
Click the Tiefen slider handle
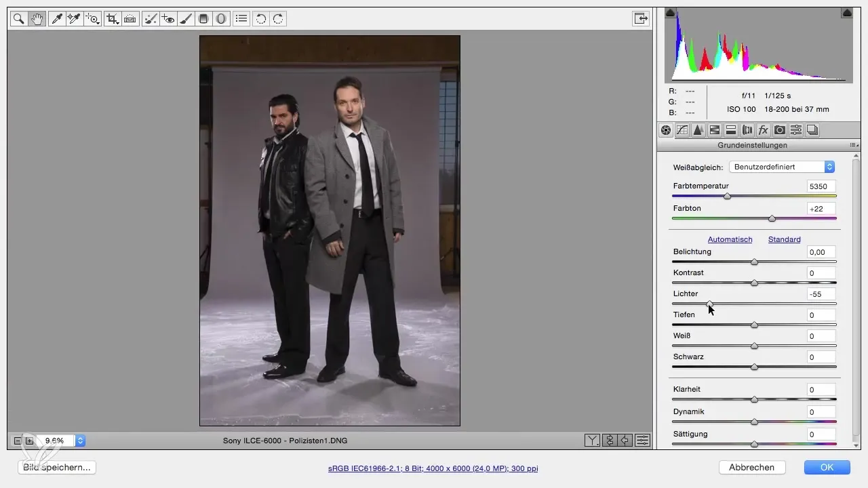(754, 325)
